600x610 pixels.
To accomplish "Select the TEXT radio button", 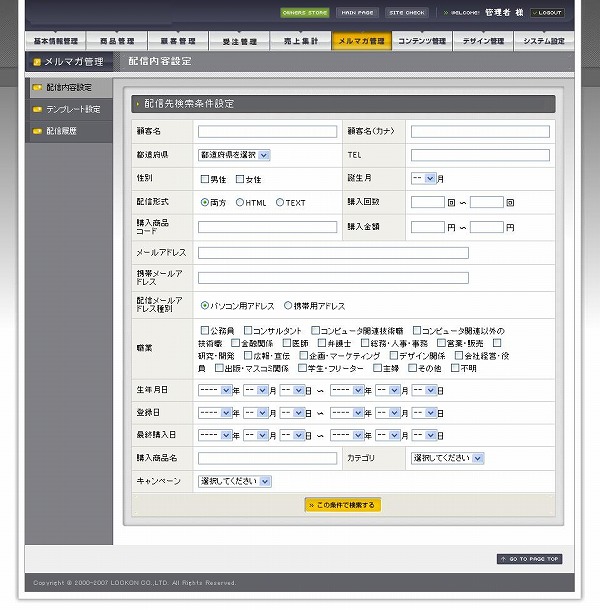I will coord(279,202).
